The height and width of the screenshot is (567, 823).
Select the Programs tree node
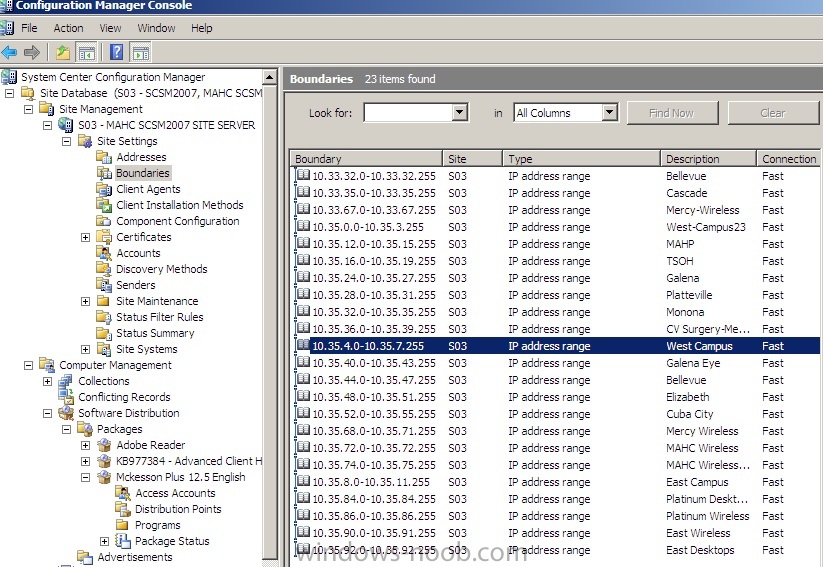tap(157, 525)
